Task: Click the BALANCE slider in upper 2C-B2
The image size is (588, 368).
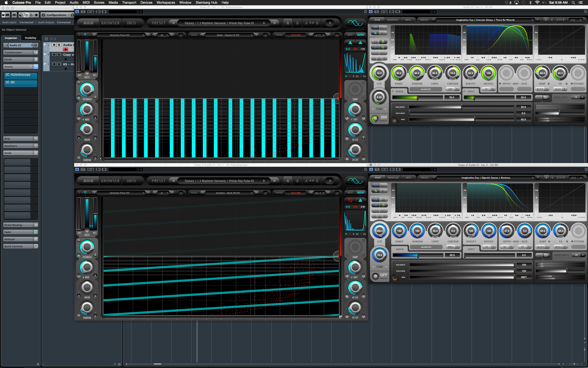Action: point(461,107)
